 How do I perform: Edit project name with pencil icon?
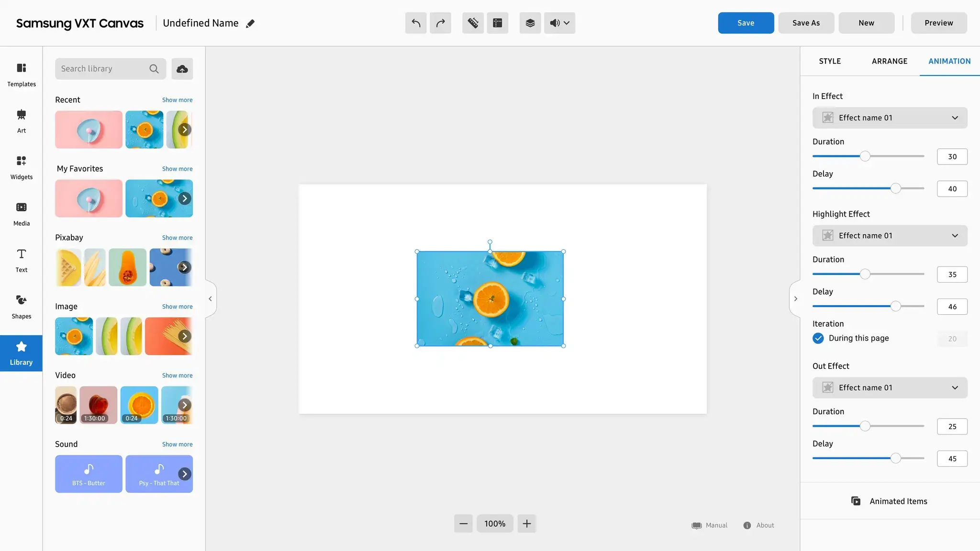[250, 23]
